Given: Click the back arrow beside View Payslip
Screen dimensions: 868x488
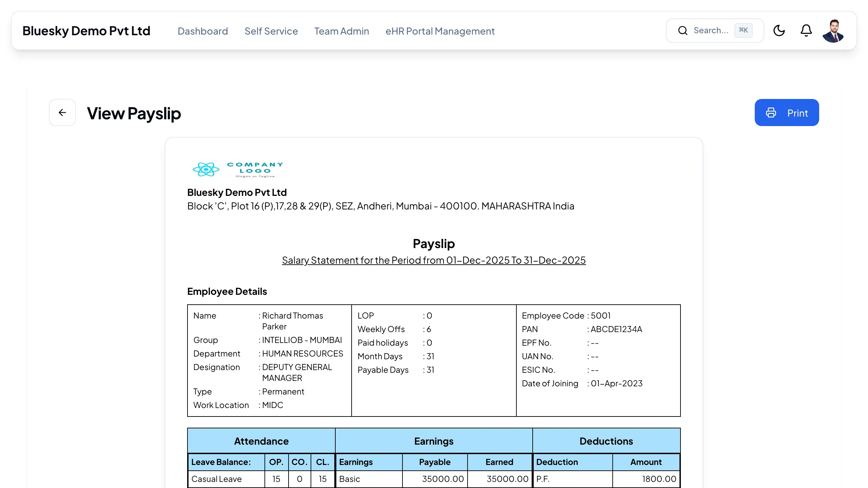Looking at the screenshot, I should (62, 113).
